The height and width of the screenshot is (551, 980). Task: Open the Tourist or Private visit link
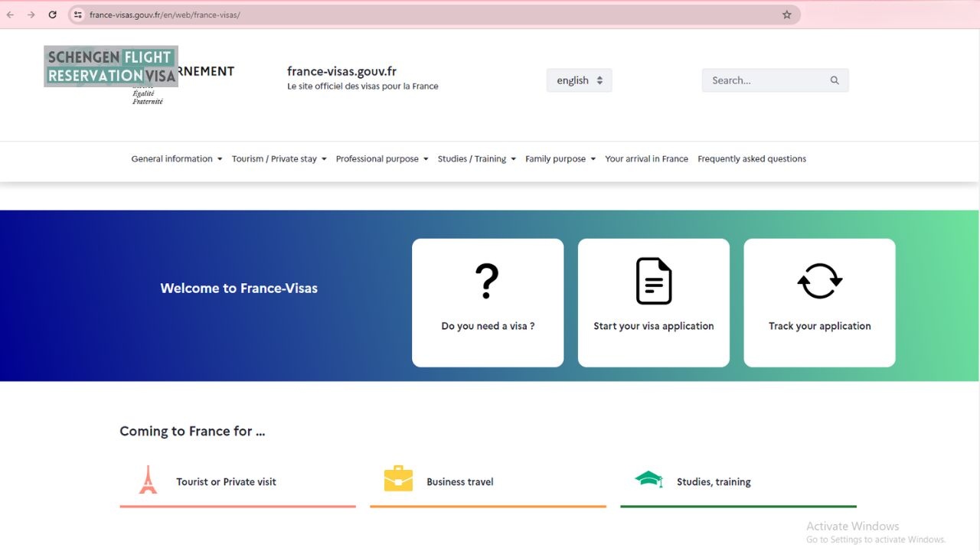226,482
